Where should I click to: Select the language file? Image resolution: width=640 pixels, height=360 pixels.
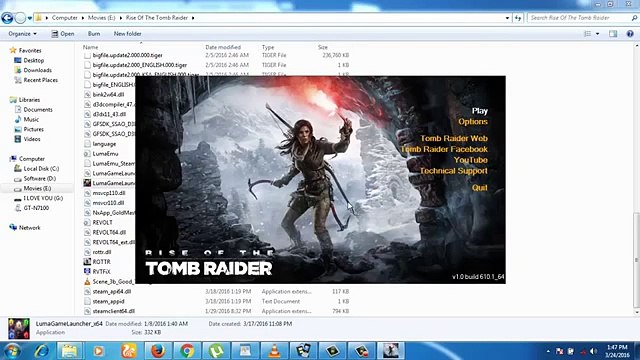tap(104, 144)
